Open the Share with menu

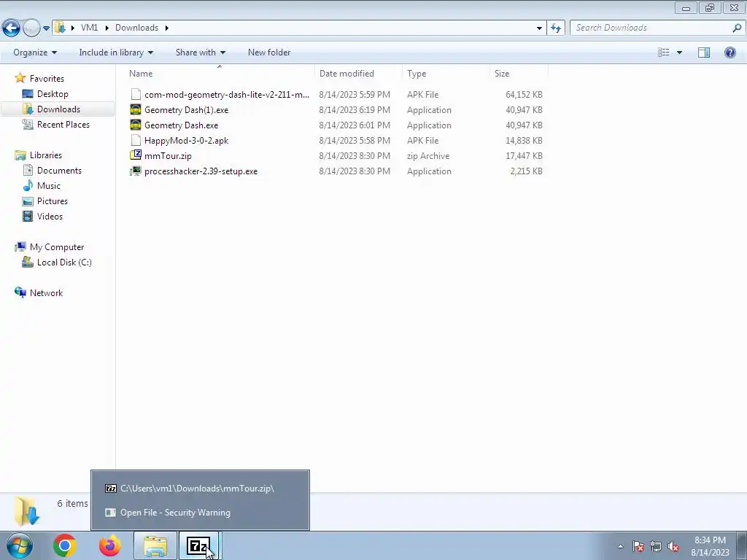pos(200,52)
